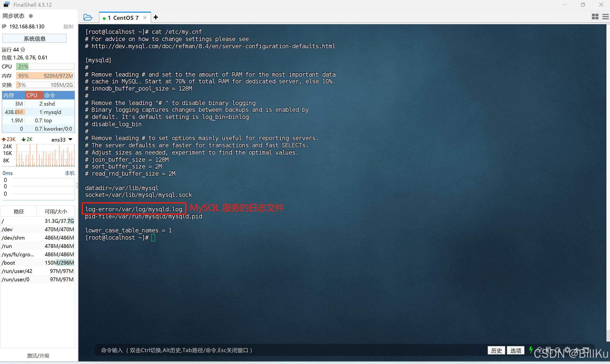Click the up-arrow icon in command bar
The height and width of the screenshot is (364, 610).
[576, 350]
